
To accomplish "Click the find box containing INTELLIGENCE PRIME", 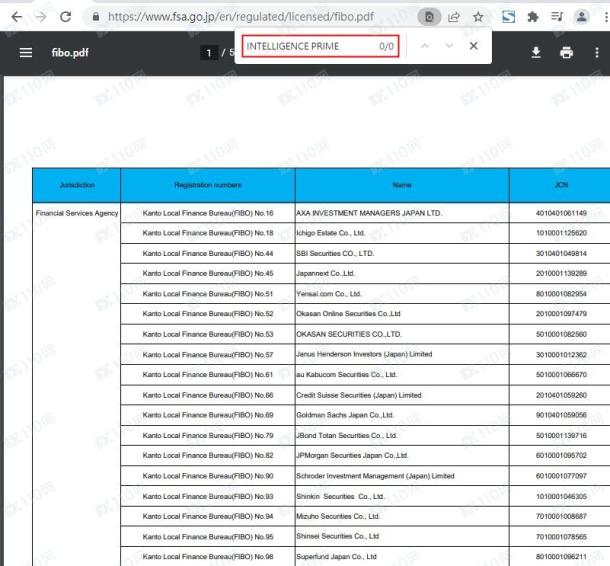I will (x=320, y=46).
